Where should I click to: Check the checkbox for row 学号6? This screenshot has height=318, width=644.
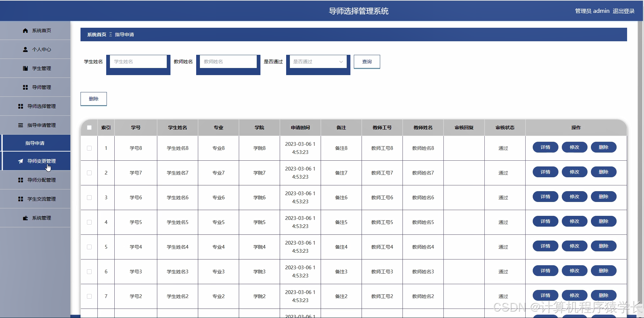coord(89,198)
